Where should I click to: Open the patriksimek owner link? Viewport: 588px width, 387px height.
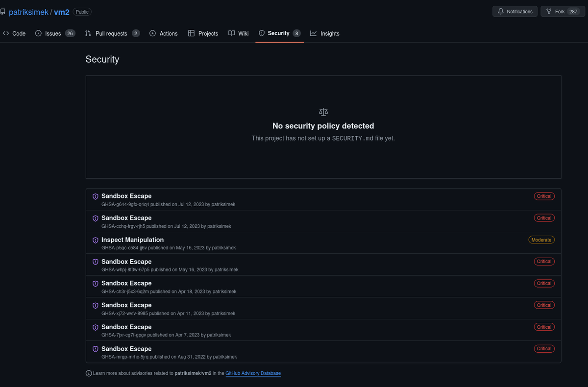(28, 12)
